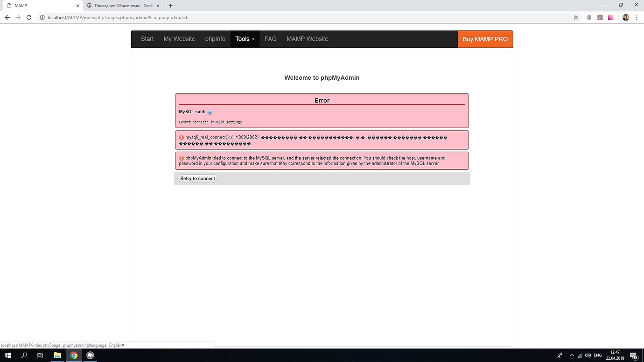644x362 pixels.
Task: Open the Chrome three-dot menu
Action: [x=637, y=17]
